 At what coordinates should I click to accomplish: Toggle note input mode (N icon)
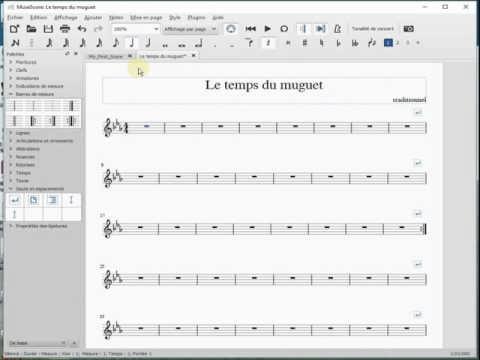(x=15, y=43)
